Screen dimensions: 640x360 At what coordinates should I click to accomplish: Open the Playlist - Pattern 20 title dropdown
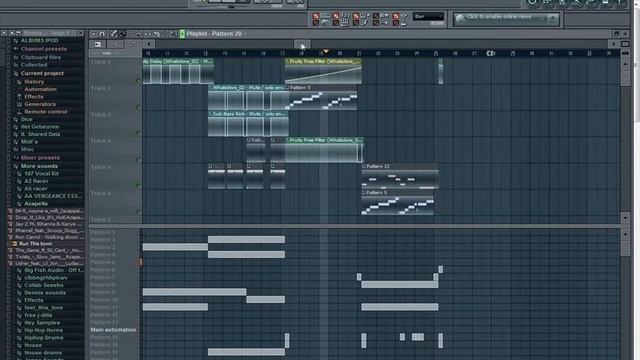(x=216, y=34)
